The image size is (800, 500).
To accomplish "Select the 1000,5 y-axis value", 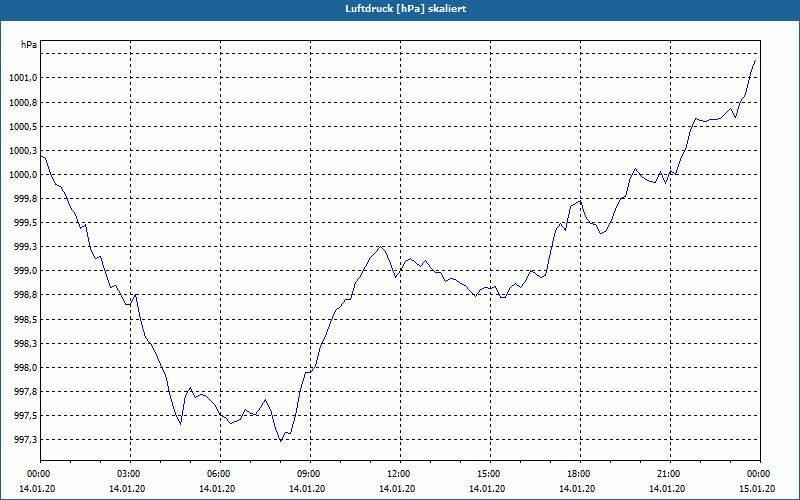I will pyautogui.click(x=23, y=127).
